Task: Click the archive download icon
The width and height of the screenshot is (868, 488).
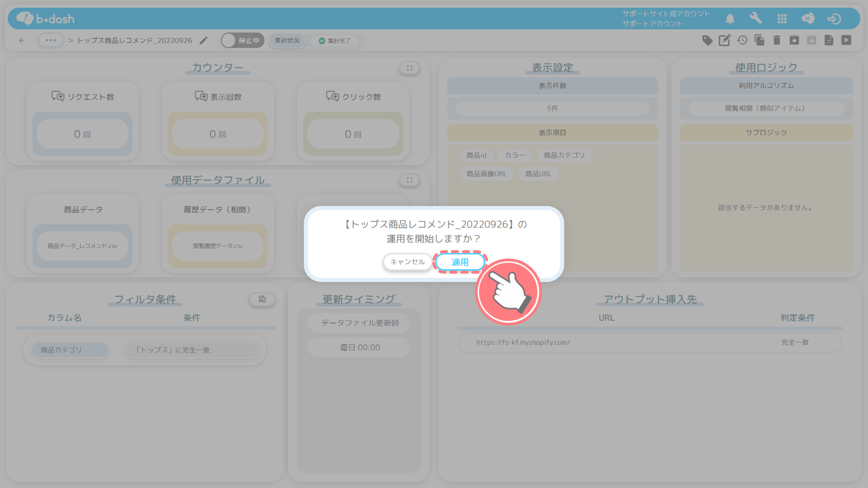Action: (794, 40)
